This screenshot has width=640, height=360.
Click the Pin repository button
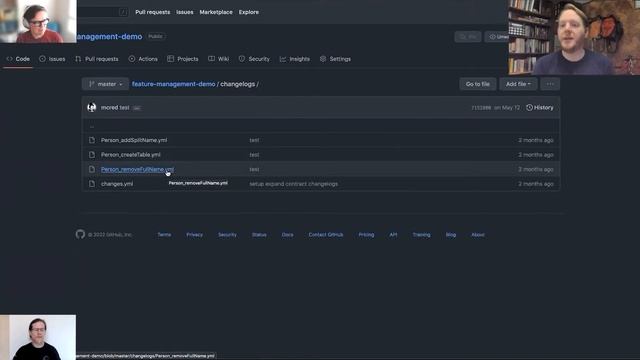(x=468, y=37)
